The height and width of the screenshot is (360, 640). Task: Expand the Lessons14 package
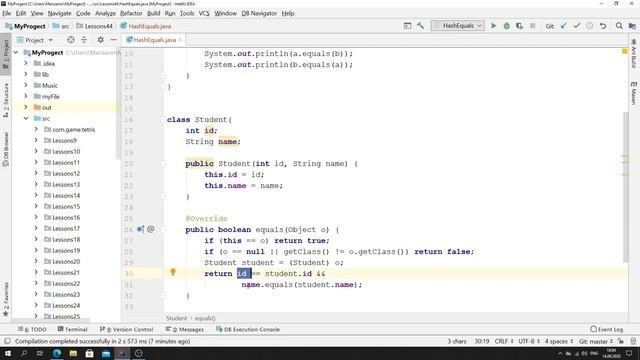36,196
